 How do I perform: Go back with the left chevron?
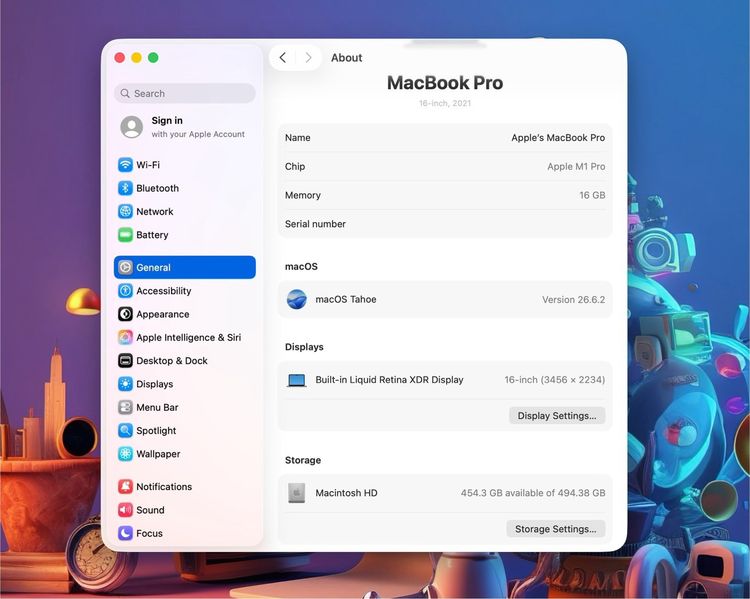click(283, 58)
